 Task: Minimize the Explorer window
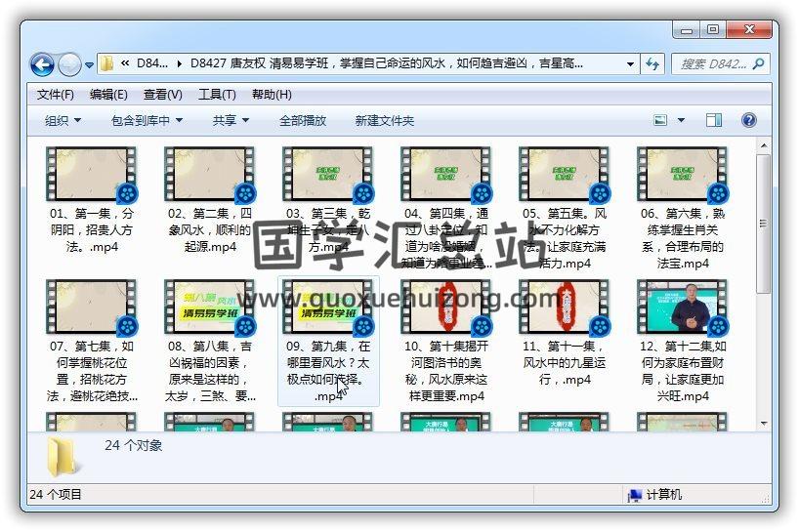687,30
